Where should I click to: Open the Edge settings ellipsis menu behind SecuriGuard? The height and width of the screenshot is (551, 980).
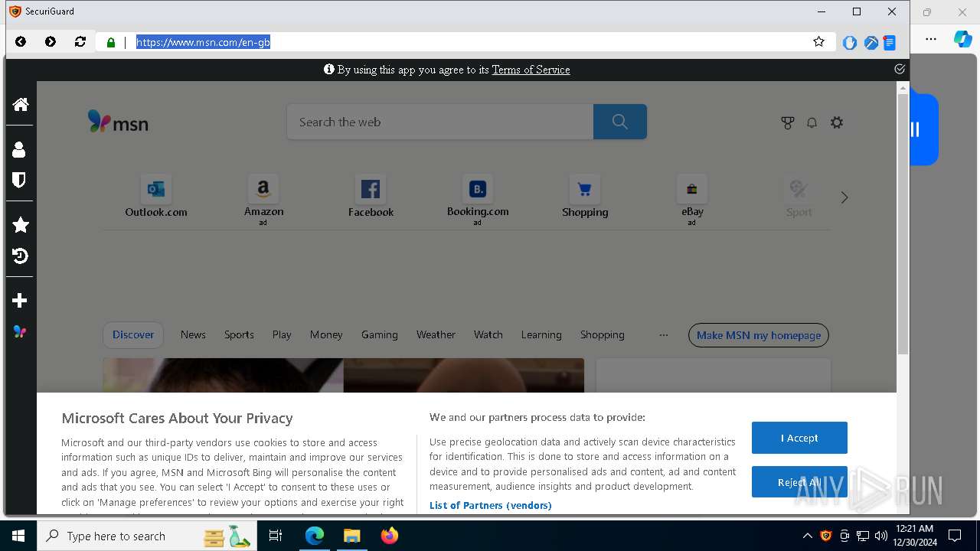(x=931, y=39)
